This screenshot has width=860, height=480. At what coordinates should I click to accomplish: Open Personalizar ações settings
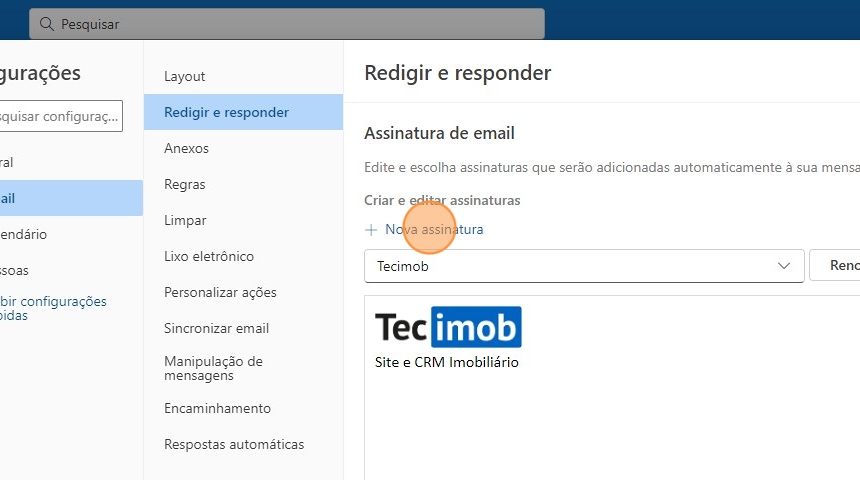(220, 292)
